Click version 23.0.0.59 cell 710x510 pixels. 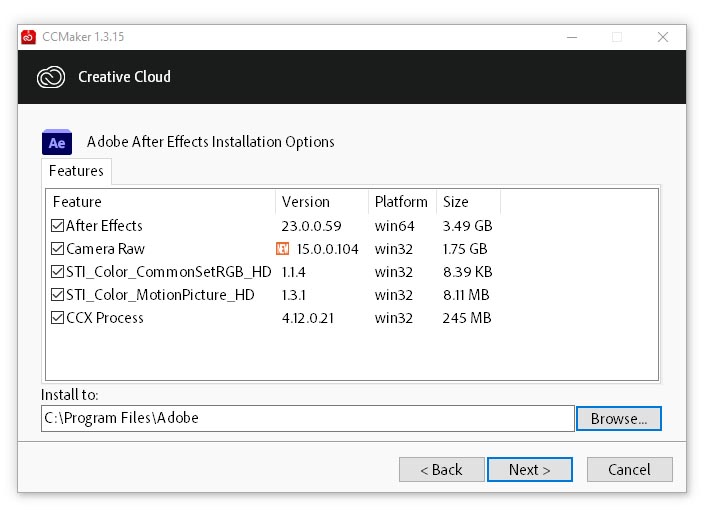tap(312, 226)
